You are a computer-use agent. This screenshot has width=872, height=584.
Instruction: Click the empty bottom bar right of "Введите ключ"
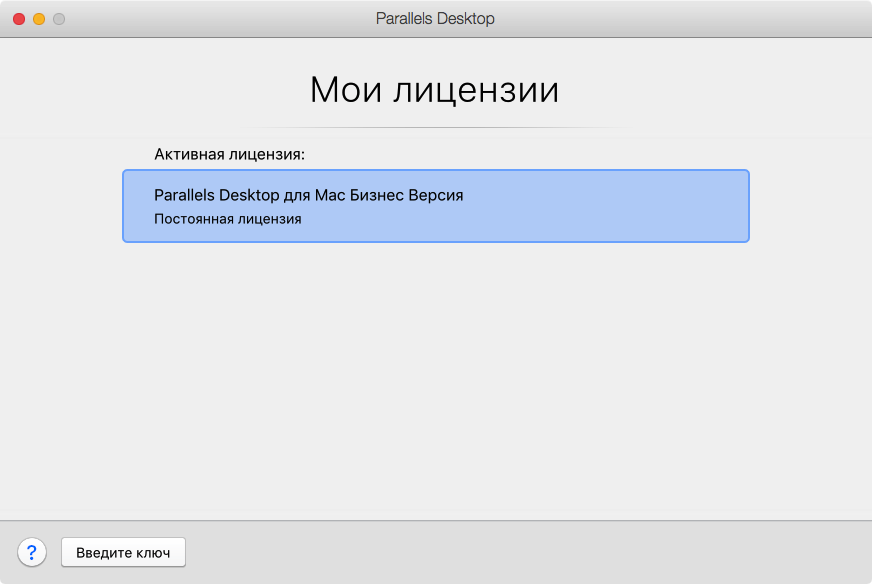pos(520,552)
